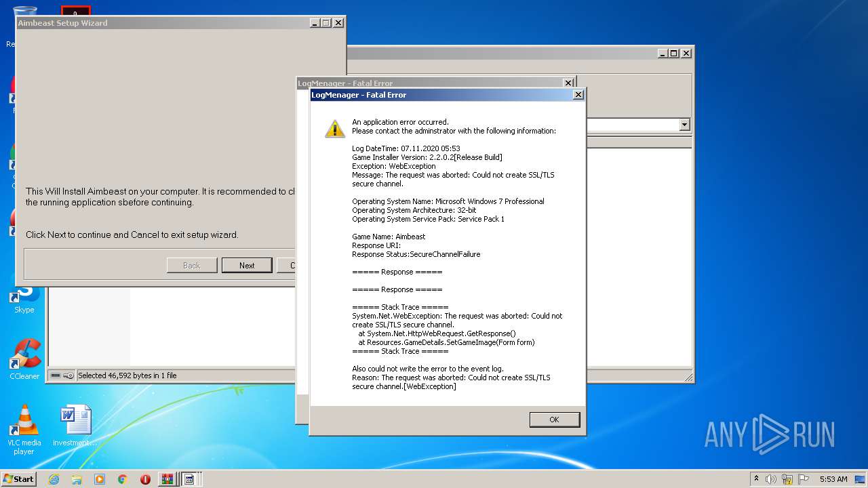Close the front LogMenager Fatal Error dialog
The image size is (868, 488).
(578, 95)
